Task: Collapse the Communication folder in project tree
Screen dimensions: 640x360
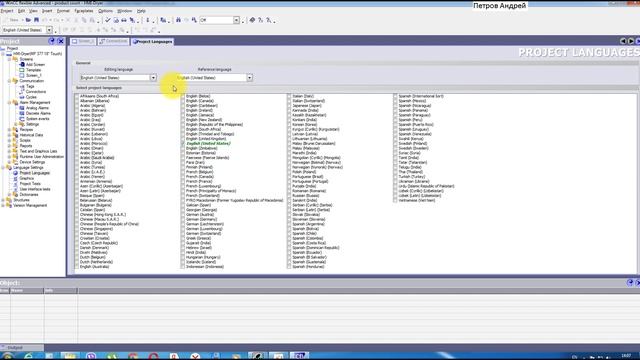Action: [x=9, y=81]
